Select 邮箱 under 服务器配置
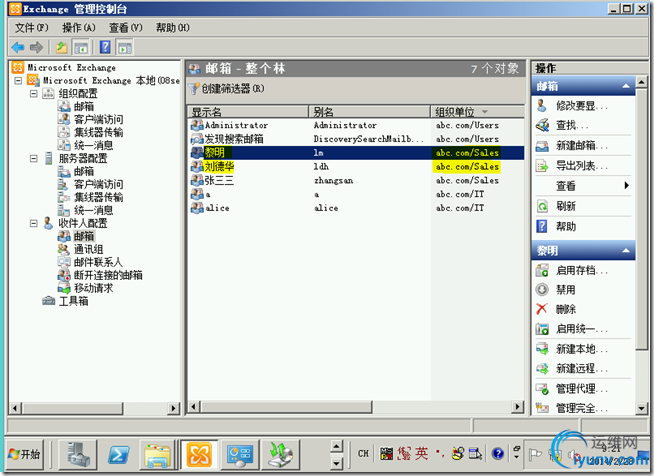654x476 pixels. point(83,171)
